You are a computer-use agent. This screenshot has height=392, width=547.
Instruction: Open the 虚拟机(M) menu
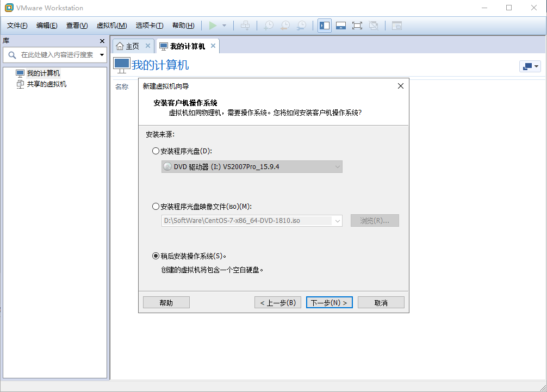click(111, 26)
